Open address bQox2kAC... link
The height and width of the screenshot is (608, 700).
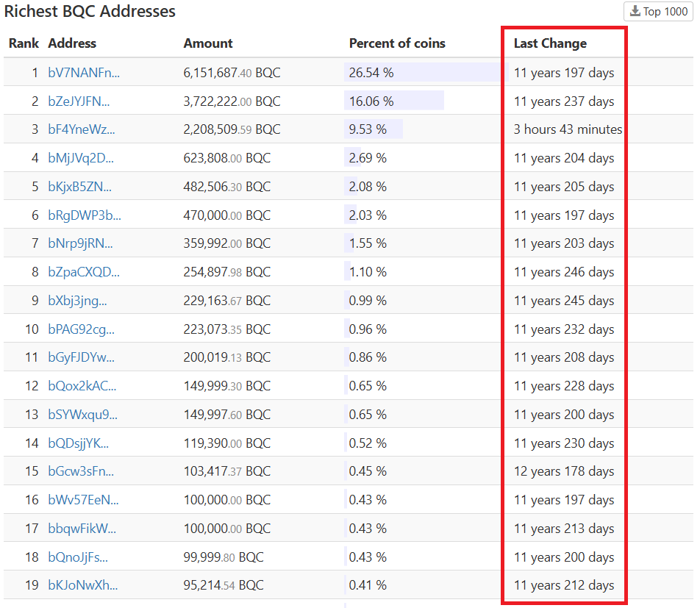(82, 386)
